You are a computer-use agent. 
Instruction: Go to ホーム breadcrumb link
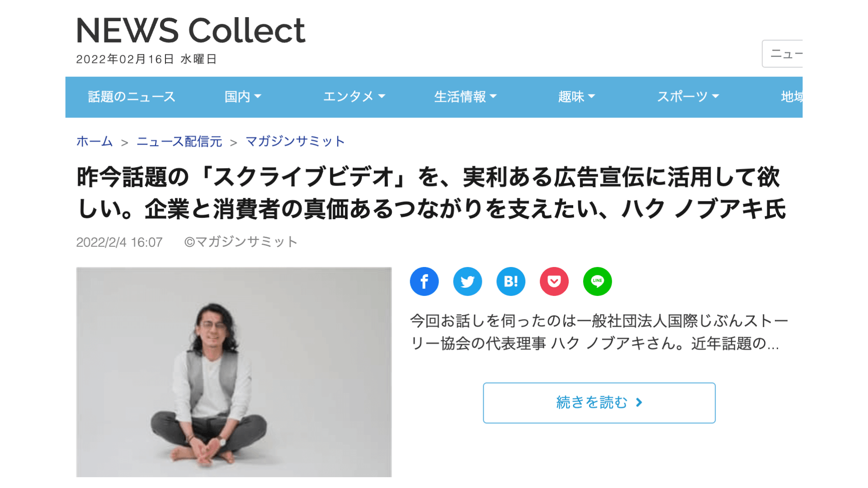[x=94, y=141]
